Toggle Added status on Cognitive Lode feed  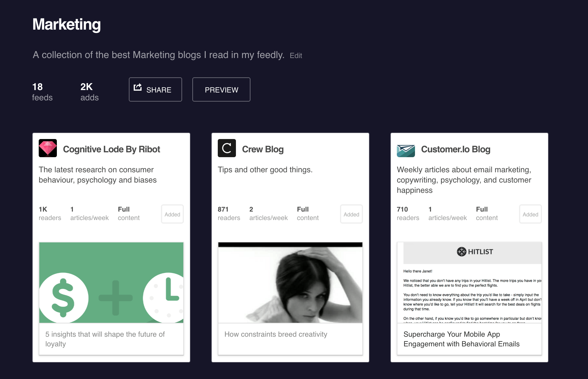(x=172, y=214)
